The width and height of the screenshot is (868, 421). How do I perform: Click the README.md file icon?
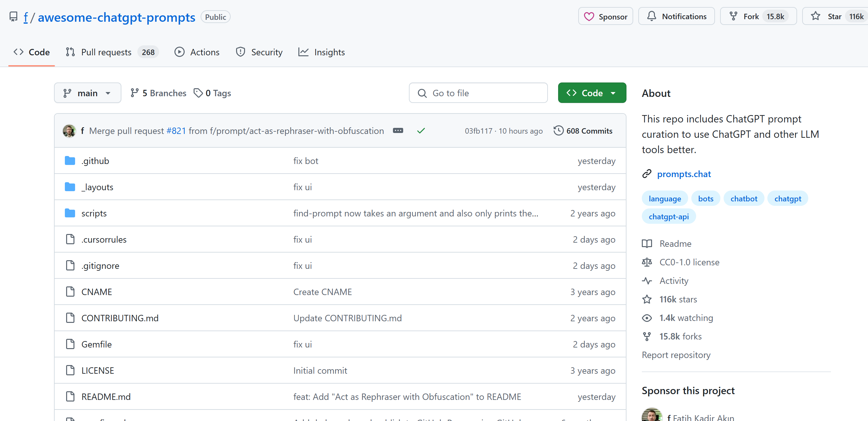(70, 397)
